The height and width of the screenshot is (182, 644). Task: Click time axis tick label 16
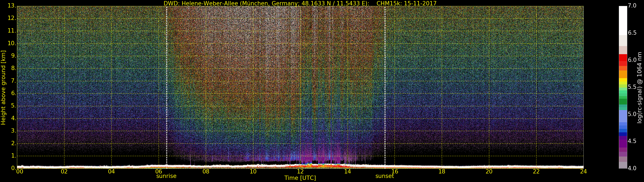(x=395, y=172)
